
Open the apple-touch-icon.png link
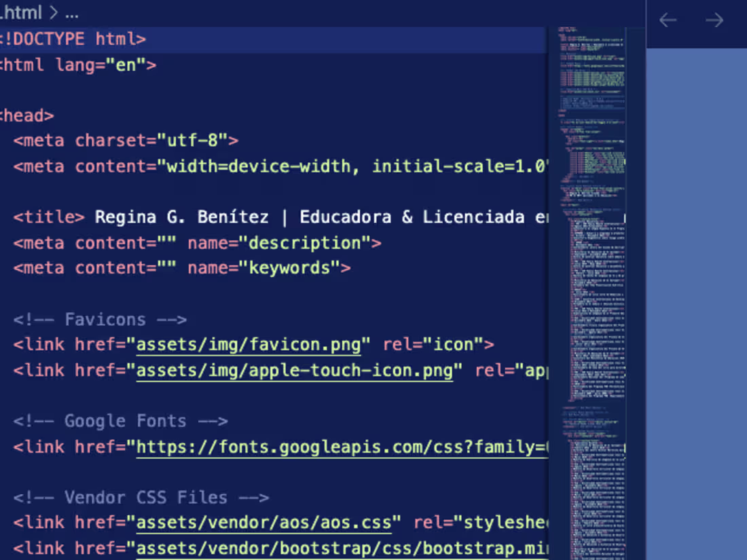coord(295,370)
